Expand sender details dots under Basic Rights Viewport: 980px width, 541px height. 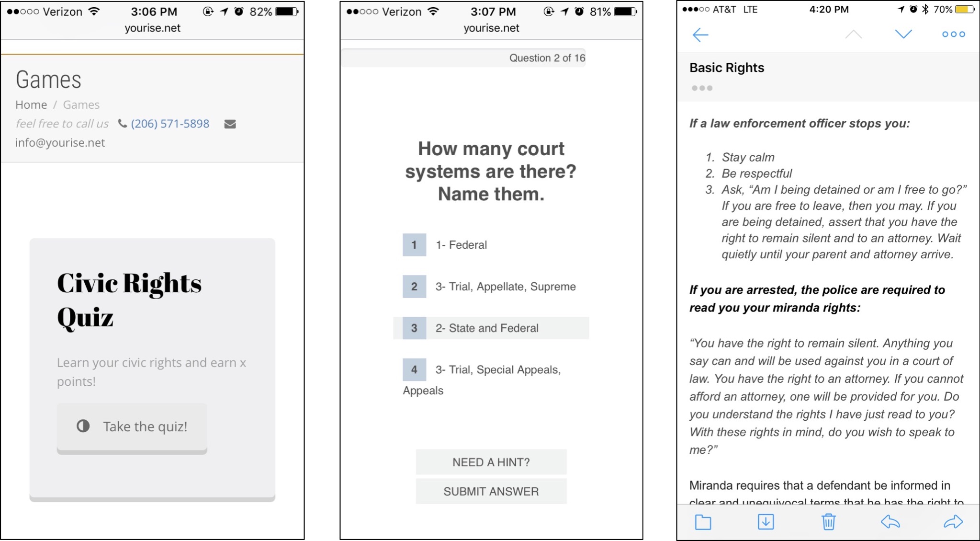[702, 88]
